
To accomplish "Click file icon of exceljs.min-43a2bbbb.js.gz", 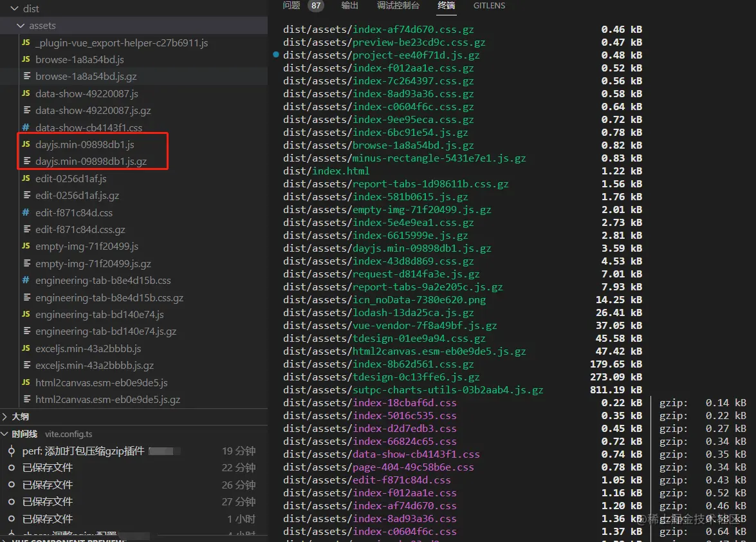I will (26, 365).
